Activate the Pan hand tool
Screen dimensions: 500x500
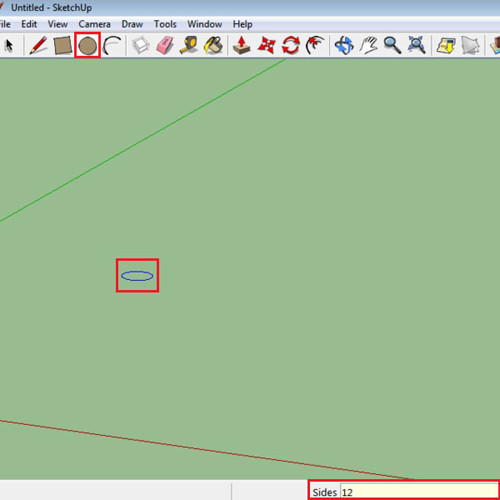[x=368, y=45]
